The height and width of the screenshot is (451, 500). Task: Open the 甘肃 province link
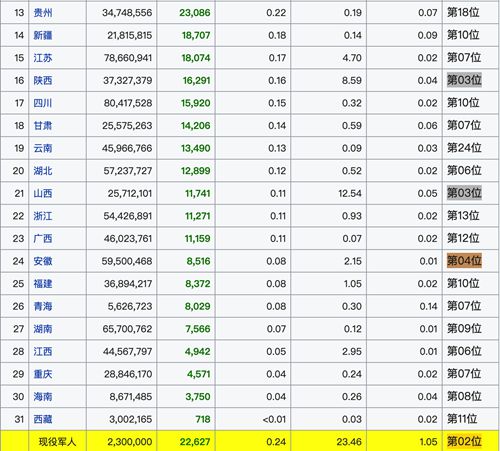point(43,126)
